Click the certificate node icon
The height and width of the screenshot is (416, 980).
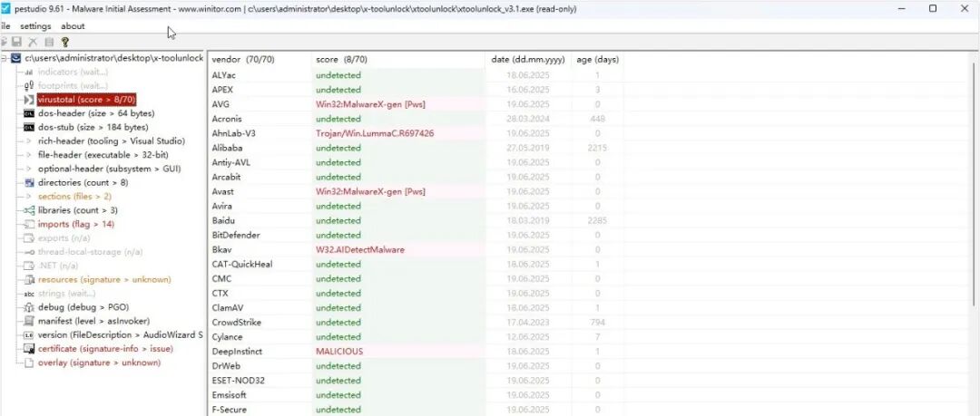coord(29,349)
